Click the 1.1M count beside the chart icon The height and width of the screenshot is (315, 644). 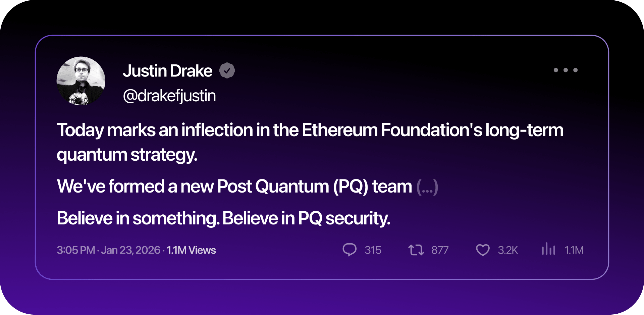(x=574, y=250)
